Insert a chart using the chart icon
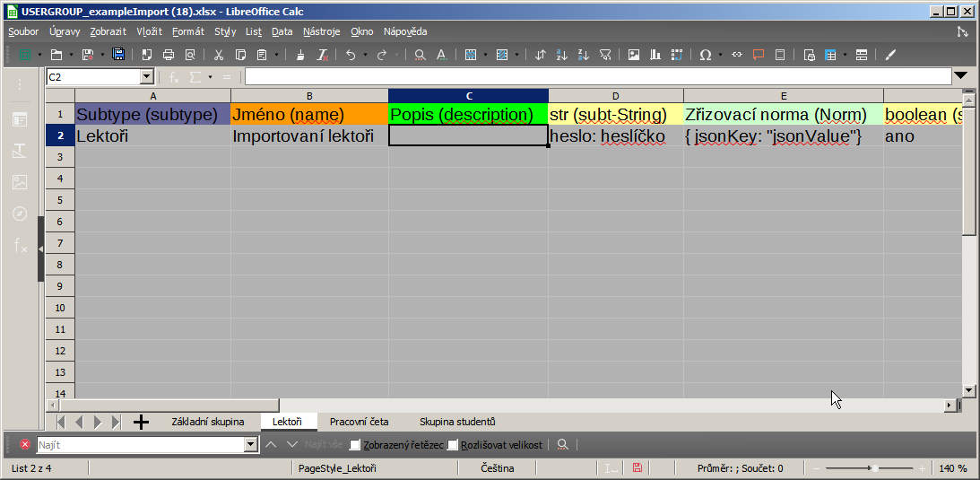 [x=655, y=55]
